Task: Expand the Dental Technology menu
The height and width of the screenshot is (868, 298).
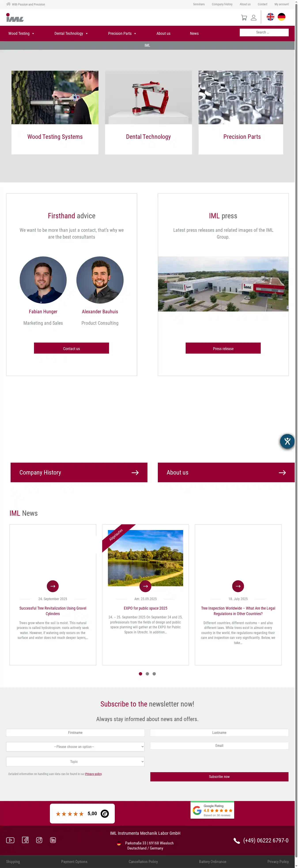Action: (x=71, y=33)
